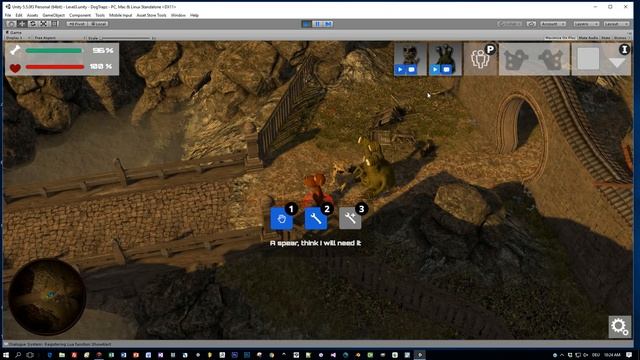Image resolution: width=640 pixels, height=360 pixels.
Task: Pause the running game
Action: tap(318, 24)
